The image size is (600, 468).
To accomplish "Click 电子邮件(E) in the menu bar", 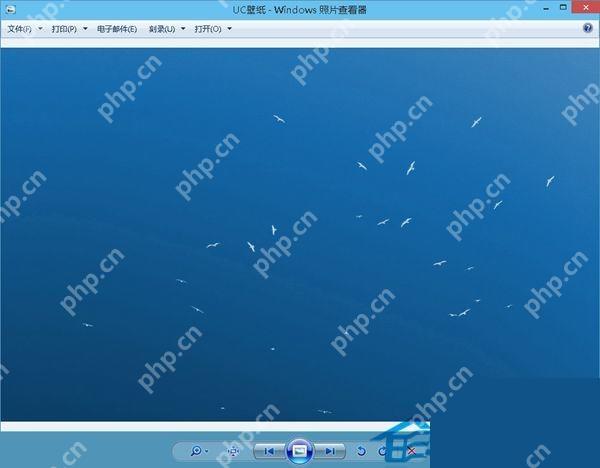I will [117, 29].
